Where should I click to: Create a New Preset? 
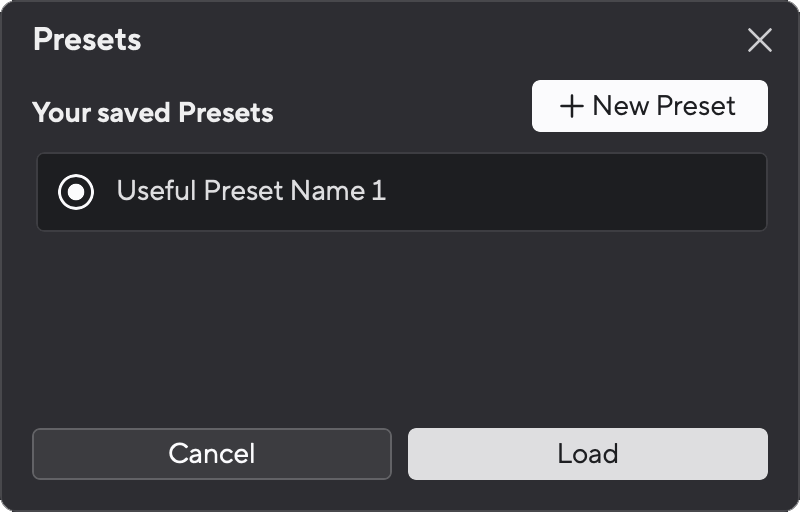[x=650, y=106]
